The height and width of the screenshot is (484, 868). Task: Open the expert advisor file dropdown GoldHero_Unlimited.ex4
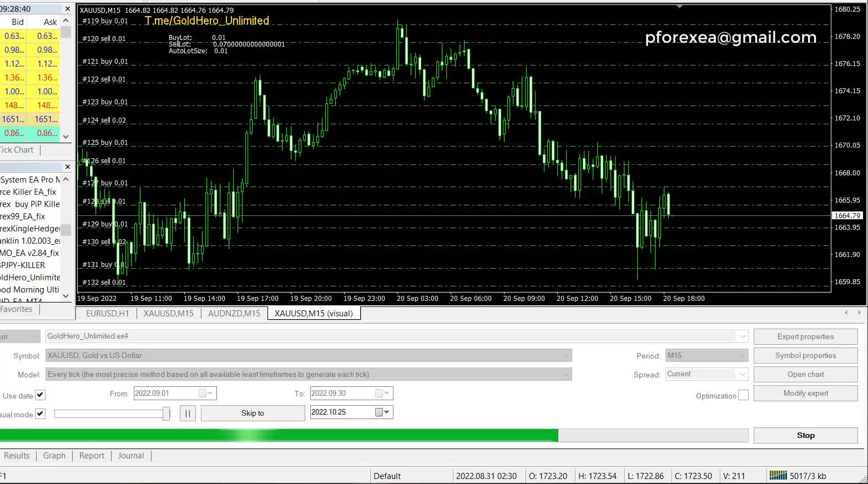(x=742, y=336)
